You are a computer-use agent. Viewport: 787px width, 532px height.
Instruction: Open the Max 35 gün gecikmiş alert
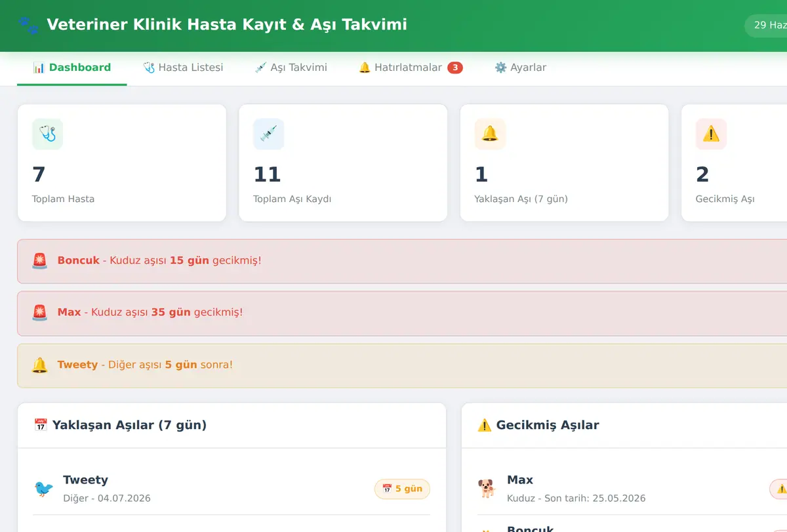coord(402,314)
